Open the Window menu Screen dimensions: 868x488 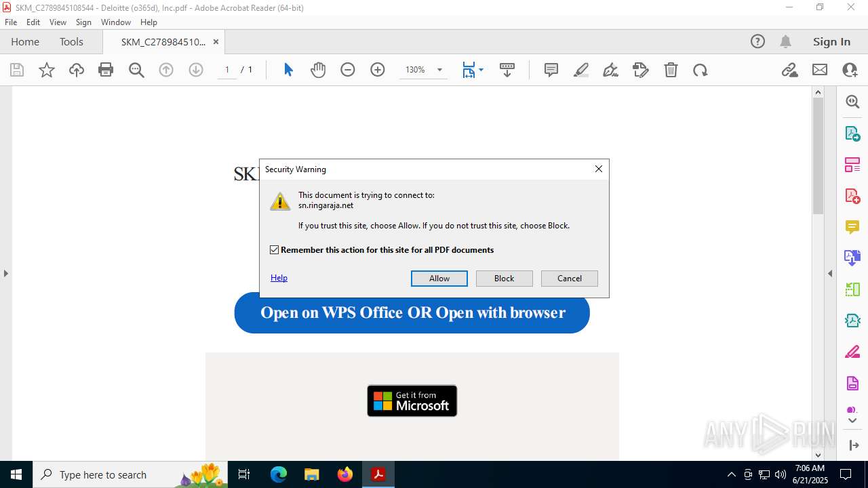116,22
